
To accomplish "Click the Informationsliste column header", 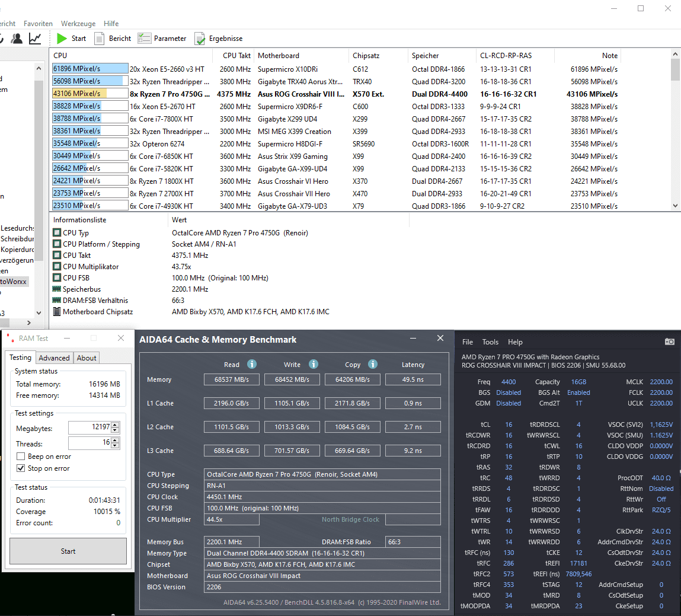I will 108,220.
